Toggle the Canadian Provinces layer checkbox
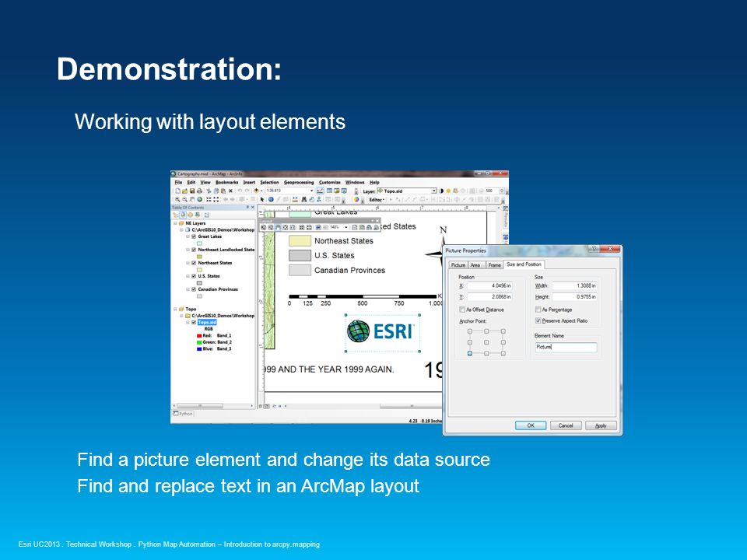 [x=194, y=289]
